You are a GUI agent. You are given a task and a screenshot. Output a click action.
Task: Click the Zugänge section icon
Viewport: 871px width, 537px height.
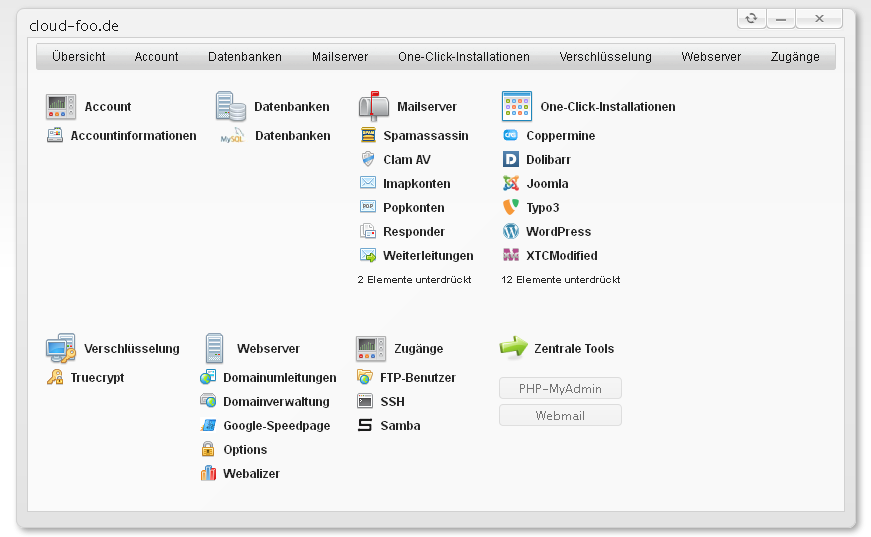point(371,348)
